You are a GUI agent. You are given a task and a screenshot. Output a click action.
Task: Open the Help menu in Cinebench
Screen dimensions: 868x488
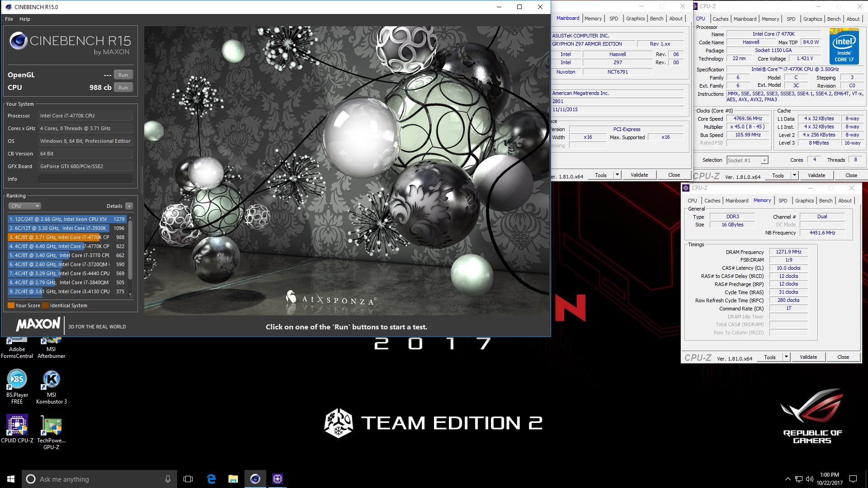[25, 19]
